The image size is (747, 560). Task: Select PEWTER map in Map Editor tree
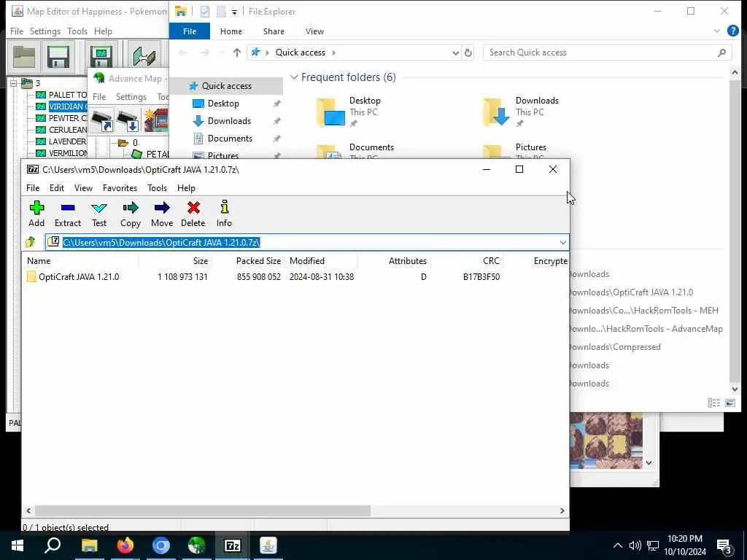(x=68, y=118)
